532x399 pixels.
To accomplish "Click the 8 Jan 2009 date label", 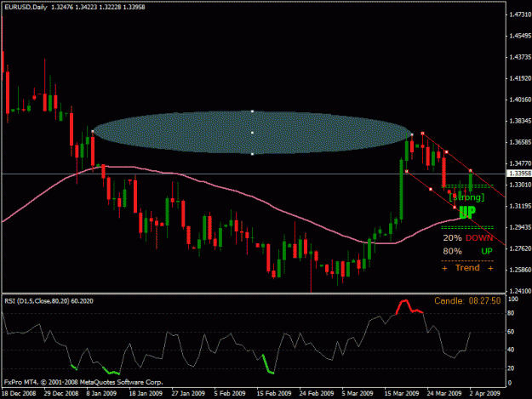I will point(101,394).
